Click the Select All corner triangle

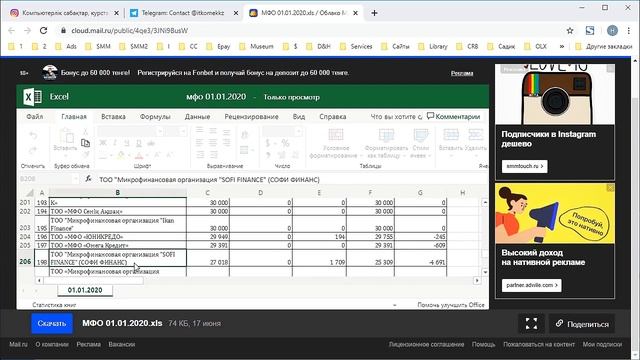point(30,193)
